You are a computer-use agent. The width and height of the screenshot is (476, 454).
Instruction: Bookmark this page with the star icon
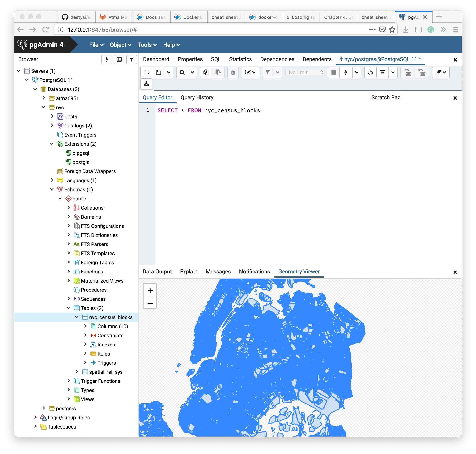[x=392, y=29]
